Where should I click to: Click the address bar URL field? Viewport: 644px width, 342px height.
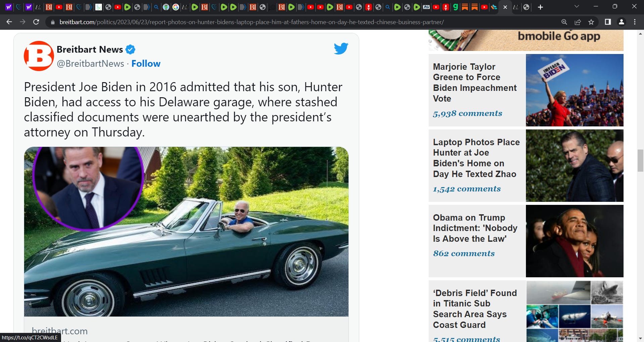[x=252, y=22]
